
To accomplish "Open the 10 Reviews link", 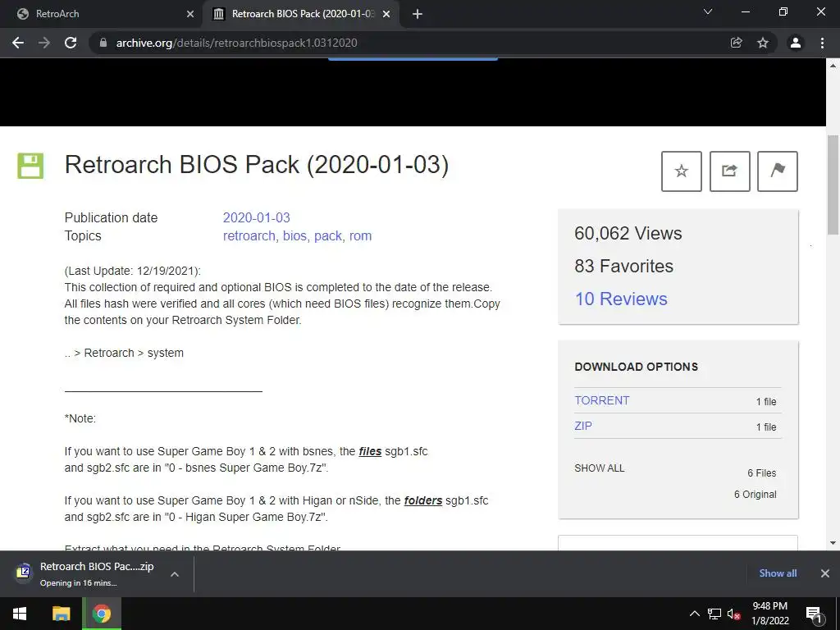I will (621, 299).
